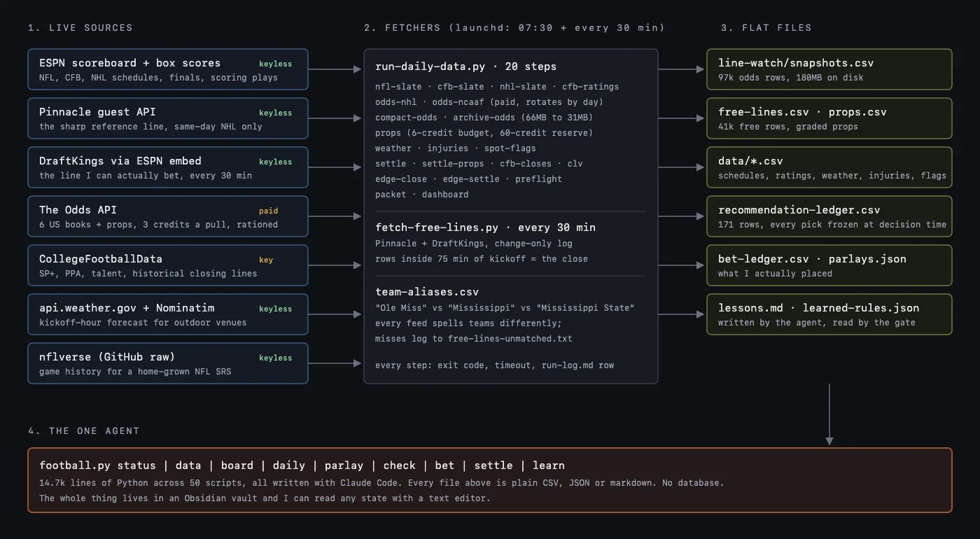980x539 pixels.
Task: Click the "keyless" badge on the nflverse card
Action: tap(275, 358)
